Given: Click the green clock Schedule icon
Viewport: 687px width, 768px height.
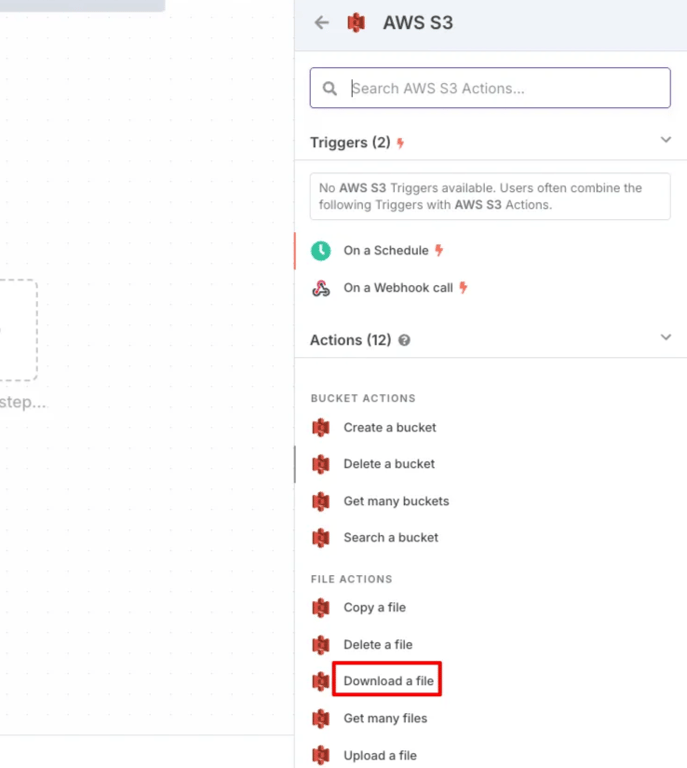Looking at the screenshot, I should pyautogui.click(x=321, y=251).
